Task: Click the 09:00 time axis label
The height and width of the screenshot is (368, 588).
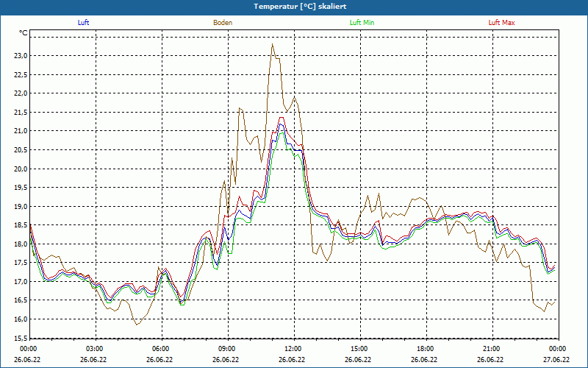Action: click(x=226, y=349)
